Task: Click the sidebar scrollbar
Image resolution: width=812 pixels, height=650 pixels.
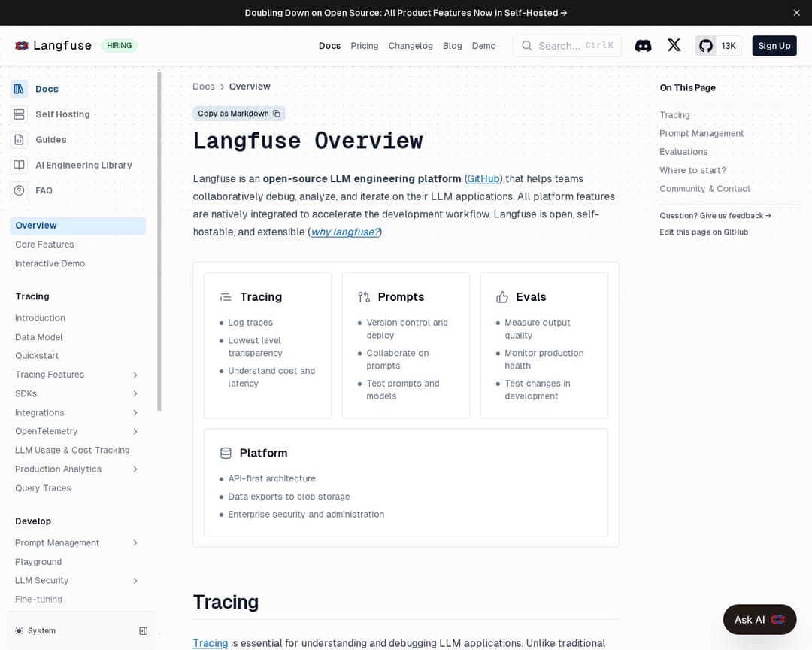Action: pos(159,241)
